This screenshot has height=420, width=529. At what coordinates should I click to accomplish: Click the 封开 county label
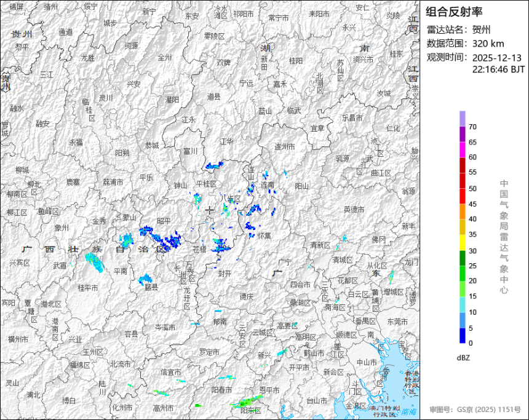pos(225,274)
